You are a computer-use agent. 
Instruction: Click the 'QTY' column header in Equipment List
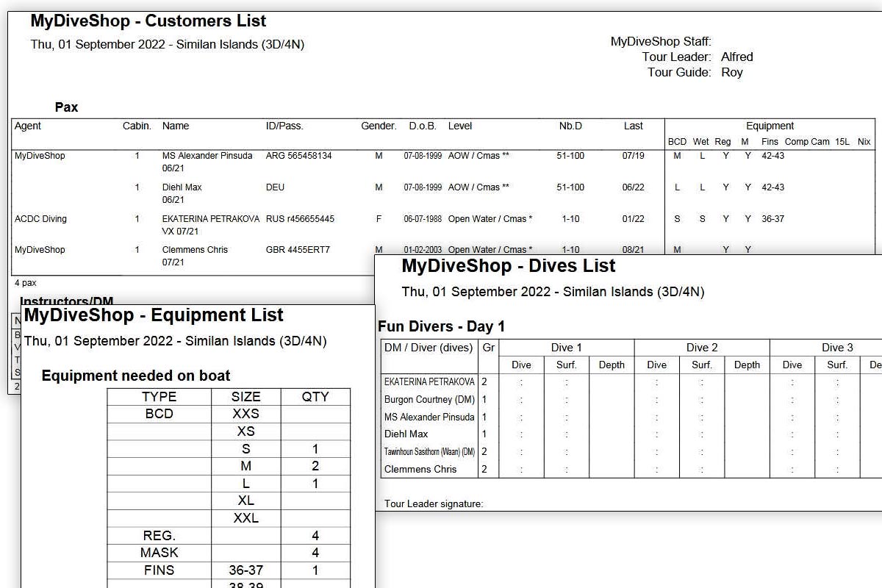point(315,397)
